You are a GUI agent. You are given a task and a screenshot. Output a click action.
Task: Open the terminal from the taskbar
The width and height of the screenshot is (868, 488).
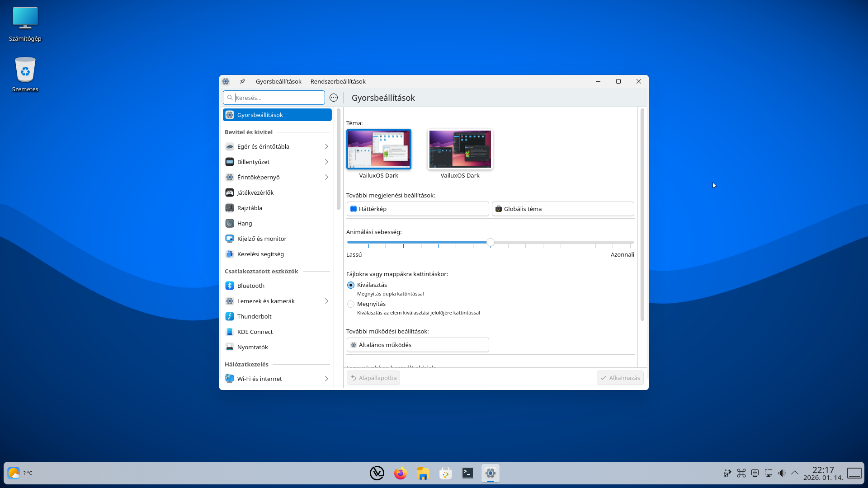(468, 473)
